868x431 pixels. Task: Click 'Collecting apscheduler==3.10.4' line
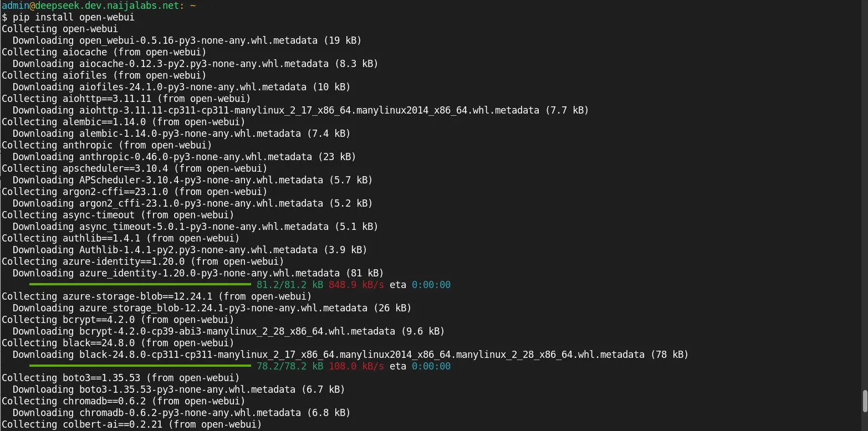click(135, 168)
